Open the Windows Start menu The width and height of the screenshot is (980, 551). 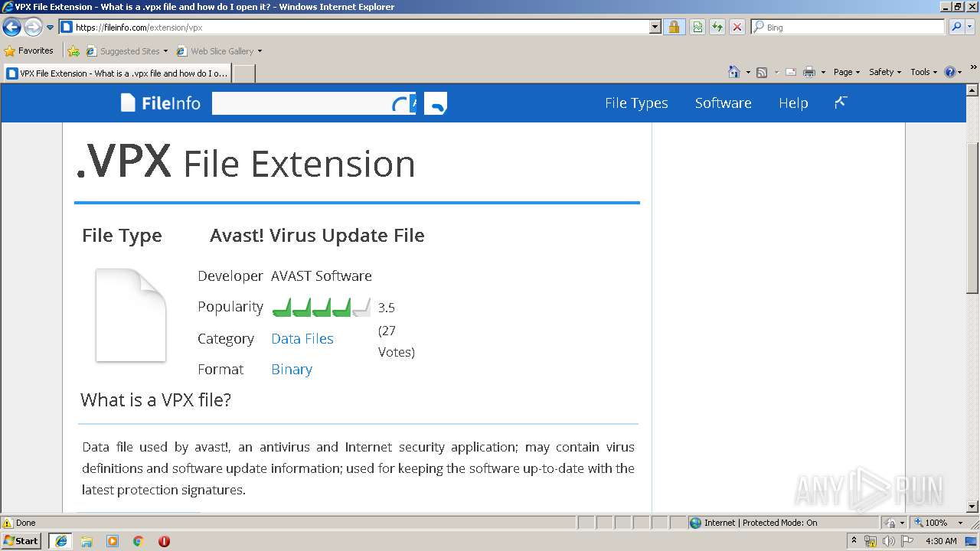21,540
